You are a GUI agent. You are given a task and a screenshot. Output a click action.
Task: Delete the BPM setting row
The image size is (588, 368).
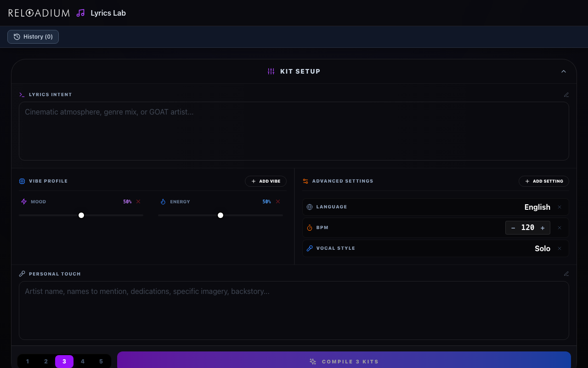[560, 228]
